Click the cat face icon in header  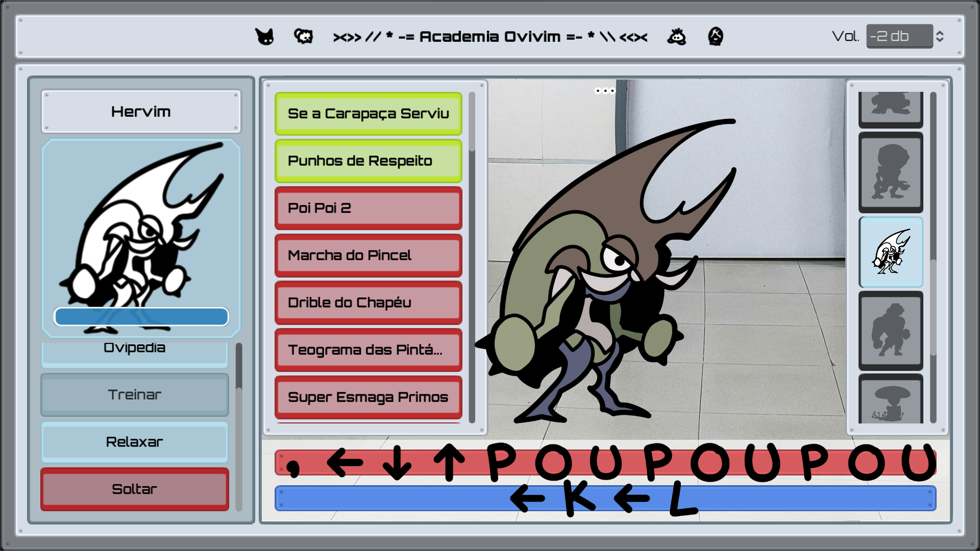264,37
